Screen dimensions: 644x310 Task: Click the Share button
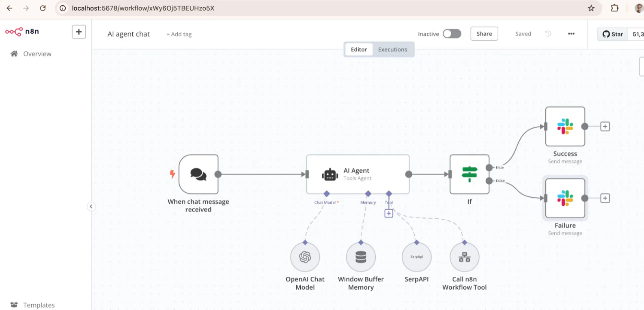pyautogui.click(x=484, y=34)
